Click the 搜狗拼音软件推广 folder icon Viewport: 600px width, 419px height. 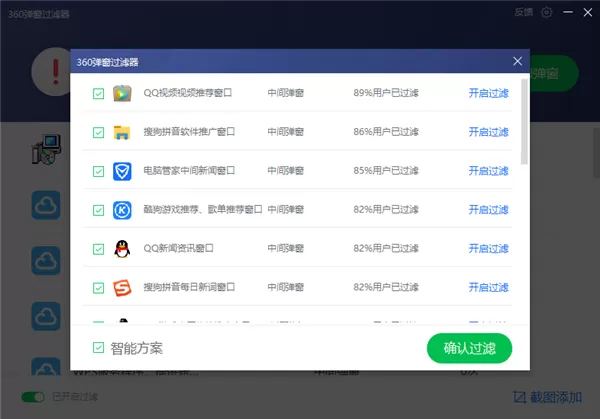click(122, 132)
